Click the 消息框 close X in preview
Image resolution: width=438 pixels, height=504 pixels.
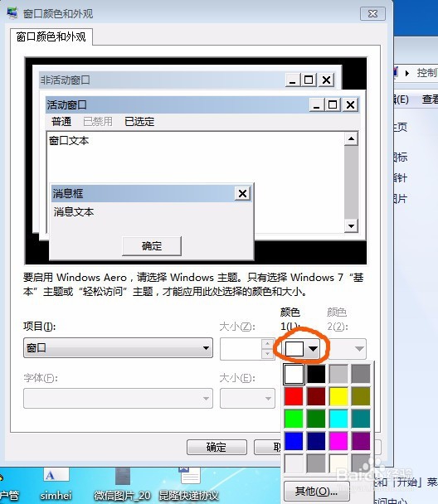click(243, 193)
